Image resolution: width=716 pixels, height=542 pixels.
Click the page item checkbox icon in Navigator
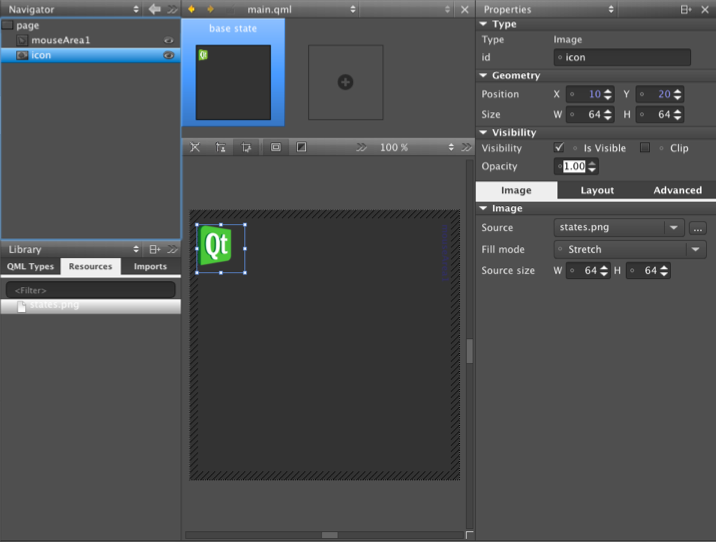pyautogui.click(x=7, y=25)
